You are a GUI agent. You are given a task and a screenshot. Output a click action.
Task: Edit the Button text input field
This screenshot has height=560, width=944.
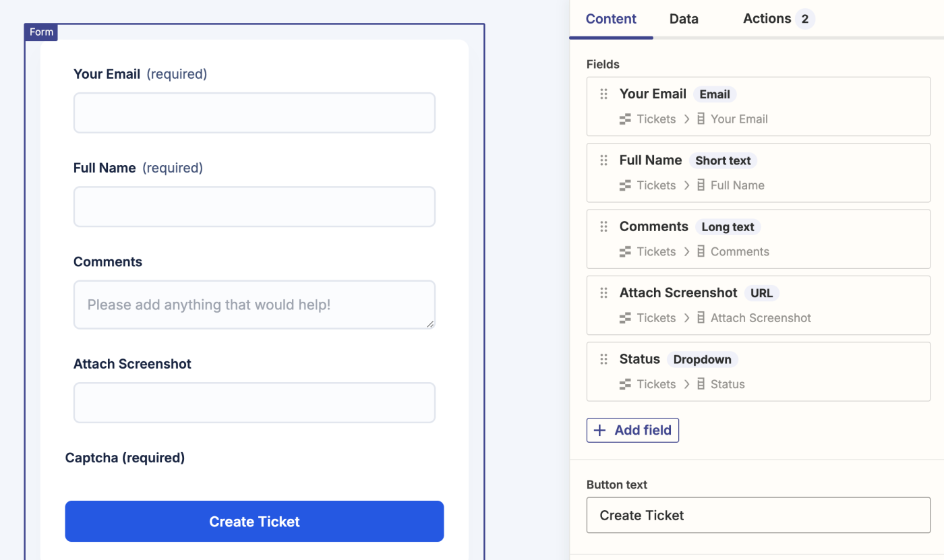click(758, 516)
